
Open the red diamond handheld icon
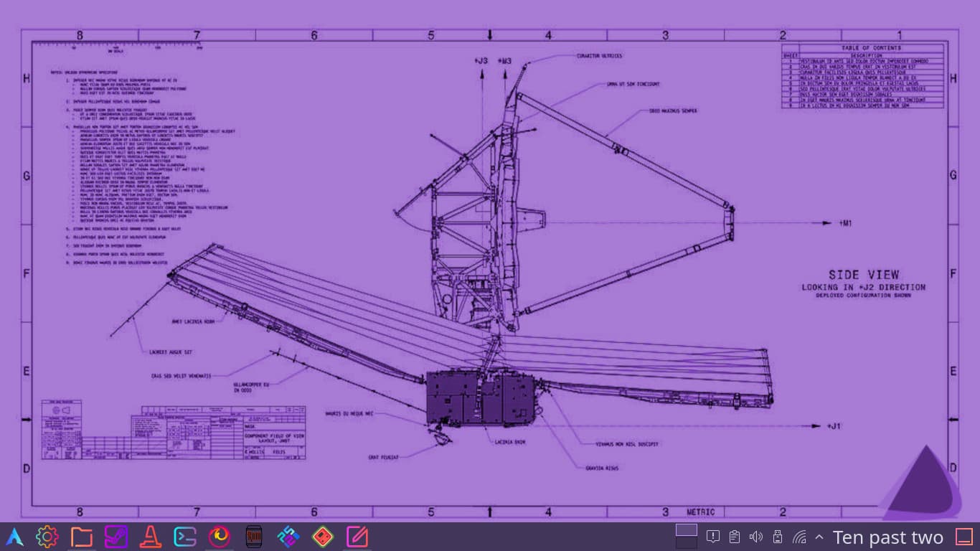[x=323, y=537]
